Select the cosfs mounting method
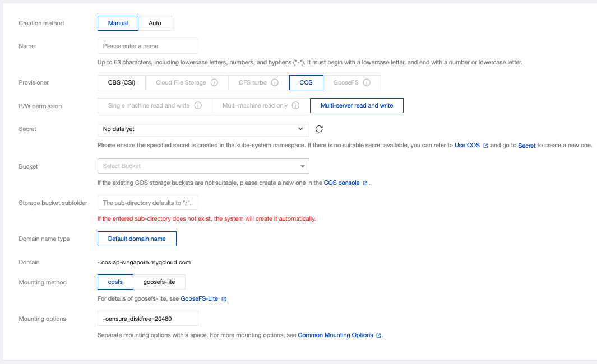This screenshot has height=364, width=597. [x=115, y=282]
